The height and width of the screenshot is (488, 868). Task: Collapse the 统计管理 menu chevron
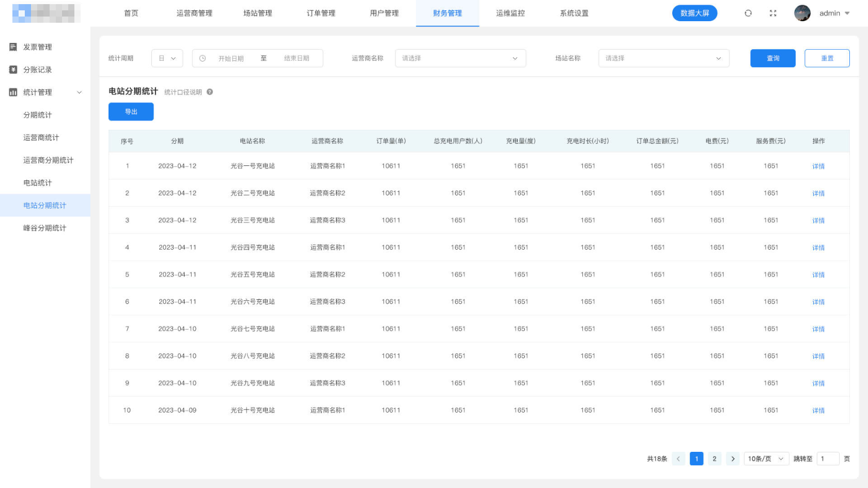coord(80,93)
